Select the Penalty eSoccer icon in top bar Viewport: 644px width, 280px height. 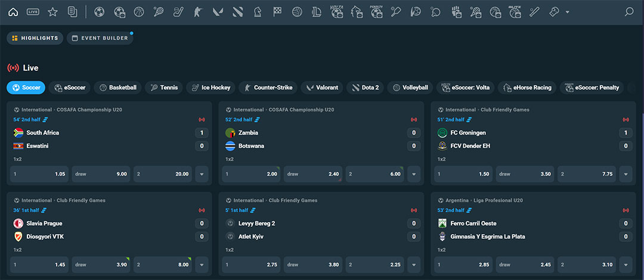tap(376, 12)
